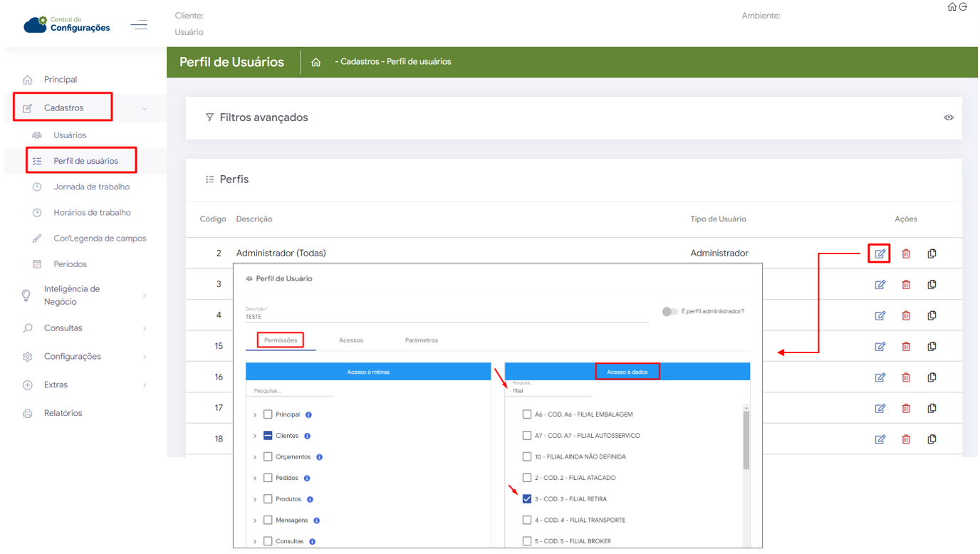
Task: Click the hamburger menu icon beside logo
Action: click(139, 25)
